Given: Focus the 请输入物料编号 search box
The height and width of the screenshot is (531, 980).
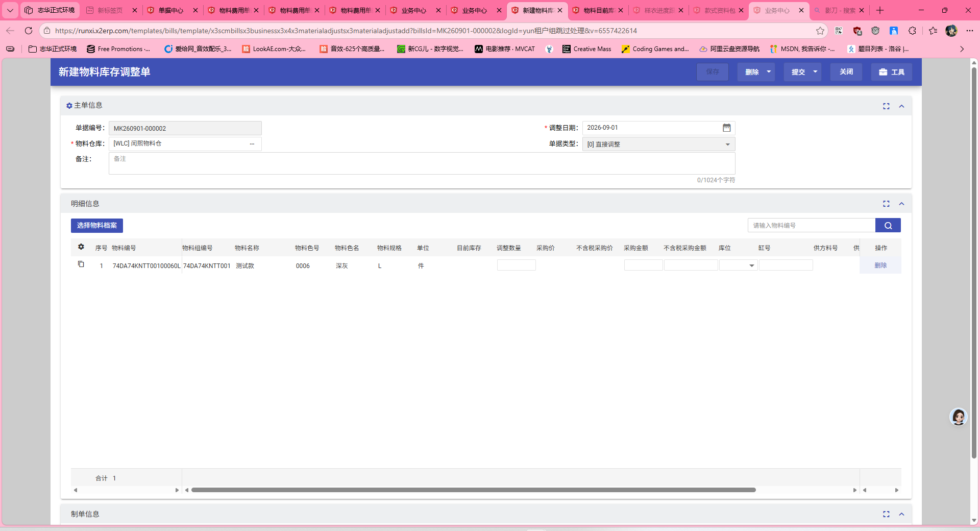Looking at the screenshot, I should (812, 226).
